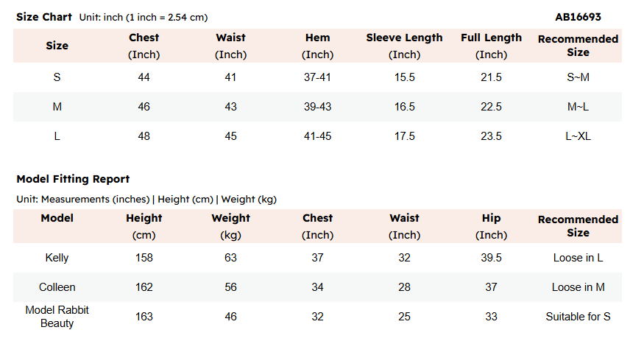Click the Model Fitting Report heading

(73, 179)
